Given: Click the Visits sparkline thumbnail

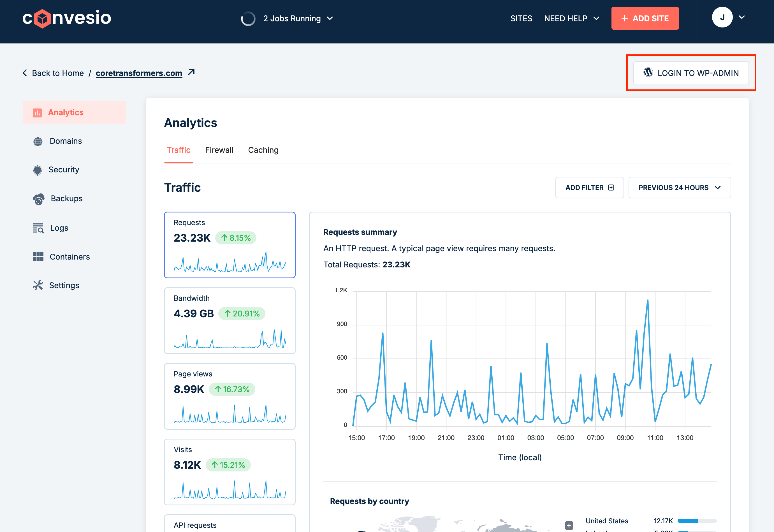Looking at the screenshot, I should [230, 489].
